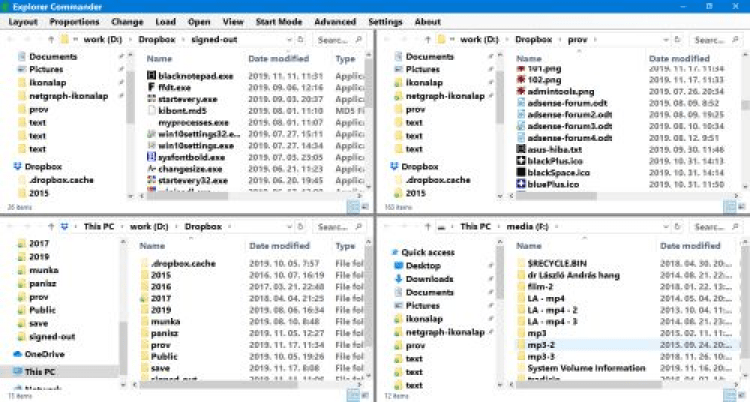Select This PC in bottom-left navigation tree
Image resolution: width=750 pixels, height=402 pixels.
60,371
